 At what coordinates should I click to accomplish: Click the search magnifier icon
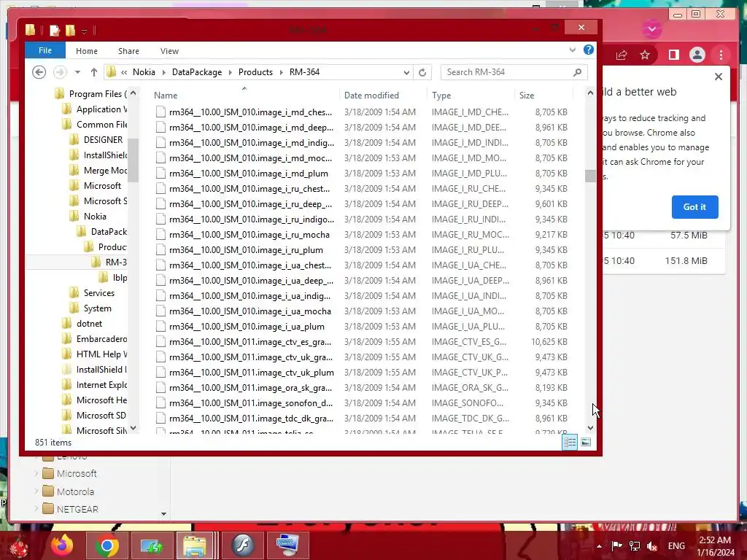coord(578,72)
